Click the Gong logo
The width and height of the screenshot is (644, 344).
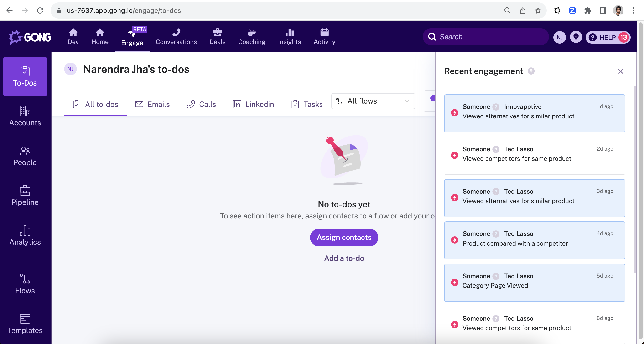[x=30, y=37]
